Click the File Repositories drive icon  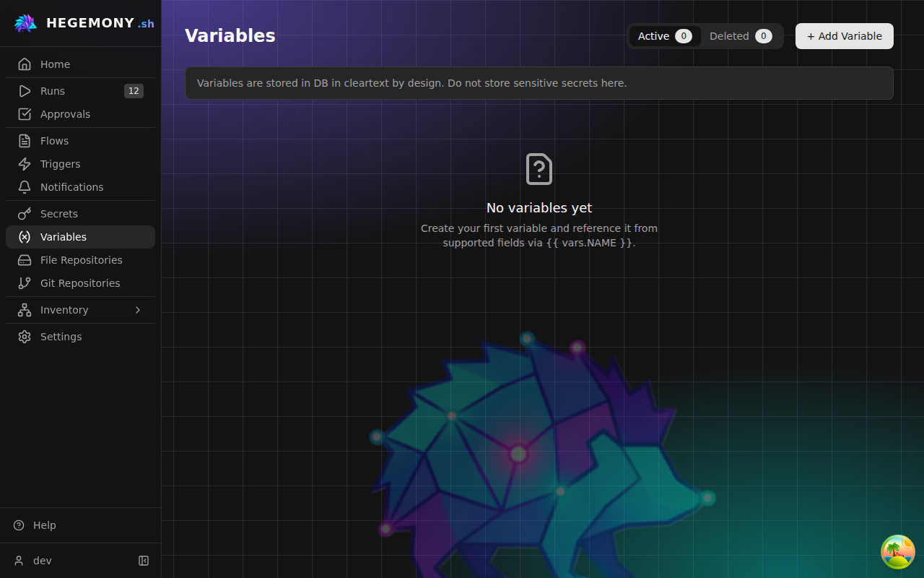click(x=25, y=260)
